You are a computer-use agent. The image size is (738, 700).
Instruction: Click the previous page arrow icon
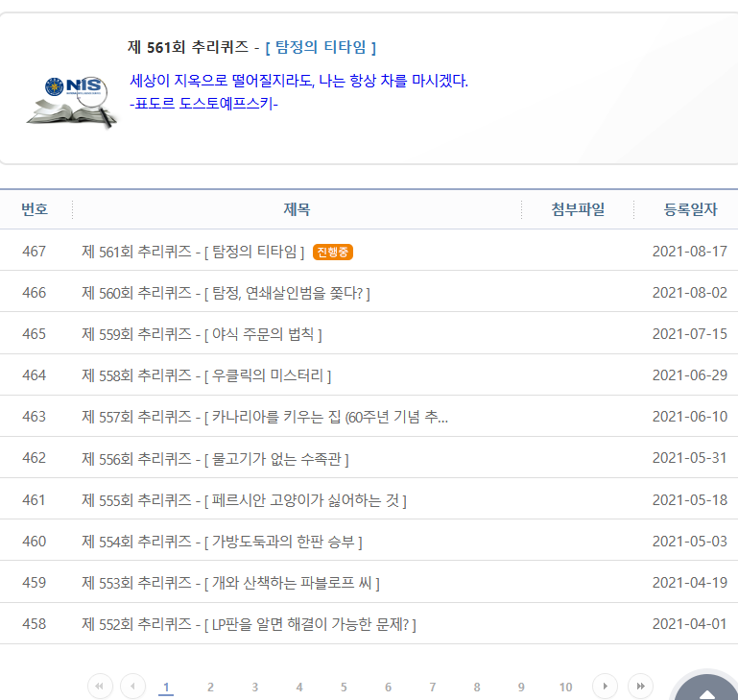(x=132, y=686)
